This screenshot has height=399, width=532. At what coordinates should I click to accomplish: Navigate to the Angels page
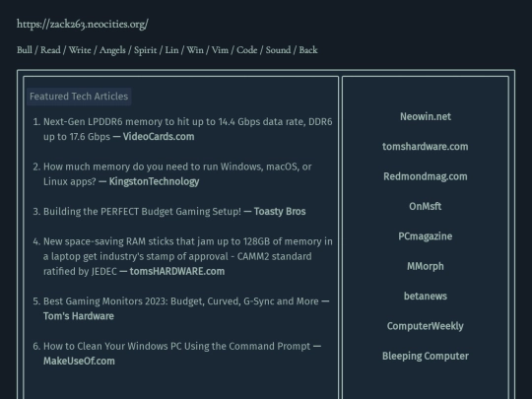pyautogui.click(x=112, y=50)
